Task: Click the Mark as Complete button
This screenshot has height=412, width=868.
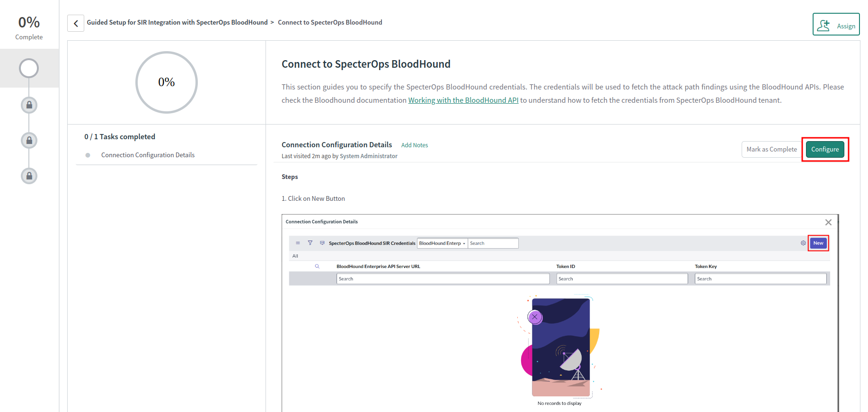Action: coord(771,149)
